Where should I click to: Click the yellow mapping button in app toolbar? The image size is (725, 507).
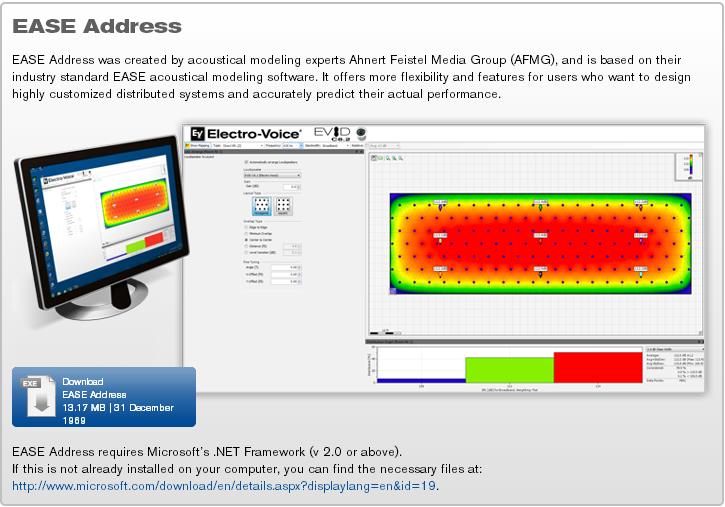pyautogui.click(x=198, y=146)
